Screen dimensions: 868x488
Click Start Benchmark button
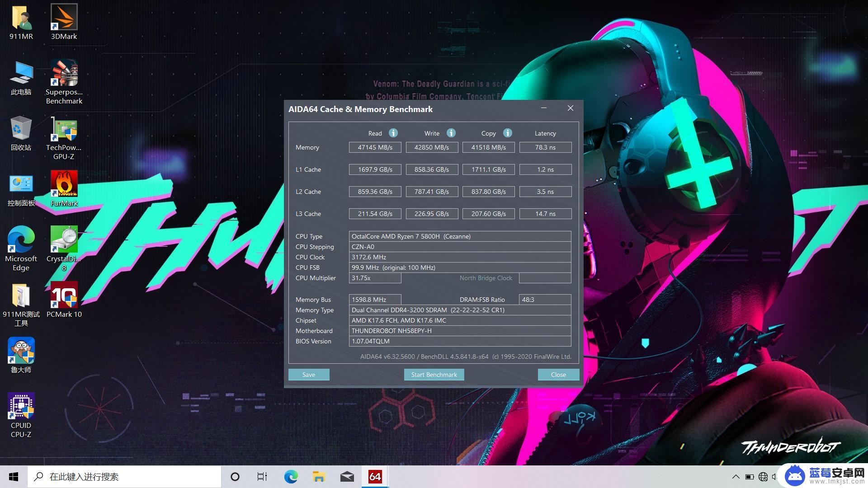pyautogui.click(x=434, y=374)
